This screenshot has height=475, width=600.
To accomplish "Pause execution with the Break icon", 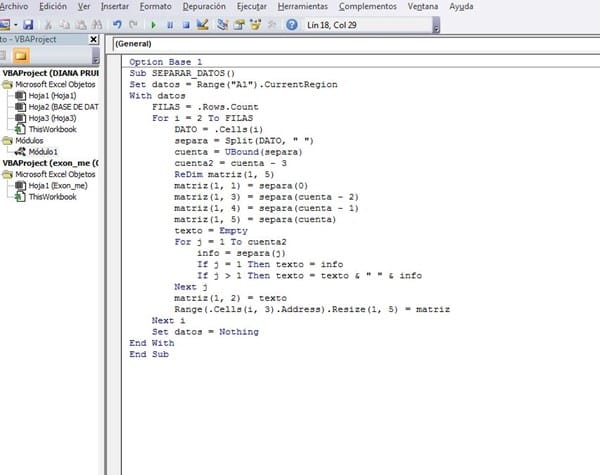I will (169, 23).
